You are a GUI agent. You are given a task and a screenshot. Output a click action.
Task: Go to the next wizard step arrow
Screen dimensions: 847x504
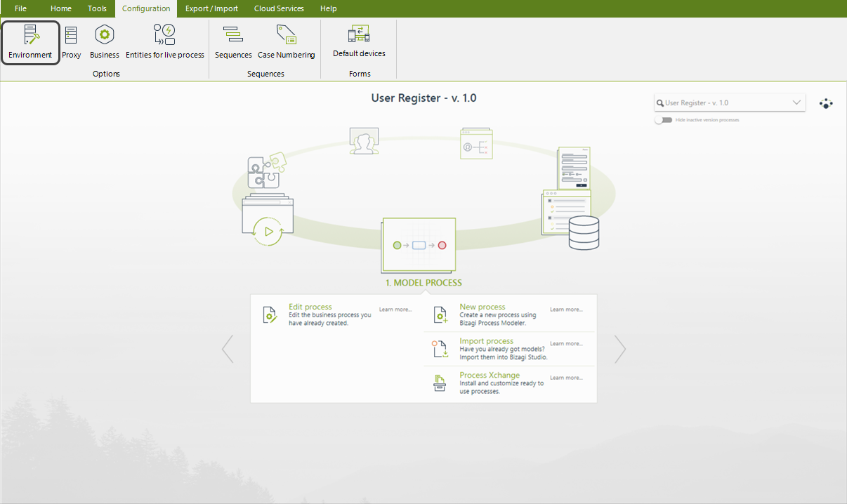point(620,349)
